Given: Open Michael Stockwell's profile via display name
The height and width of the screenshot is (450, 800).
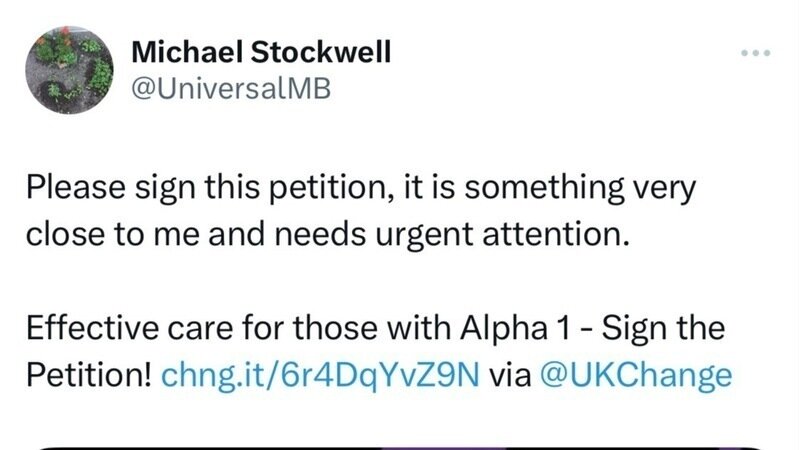Looking at the screenshot, I should click(261, 51).
